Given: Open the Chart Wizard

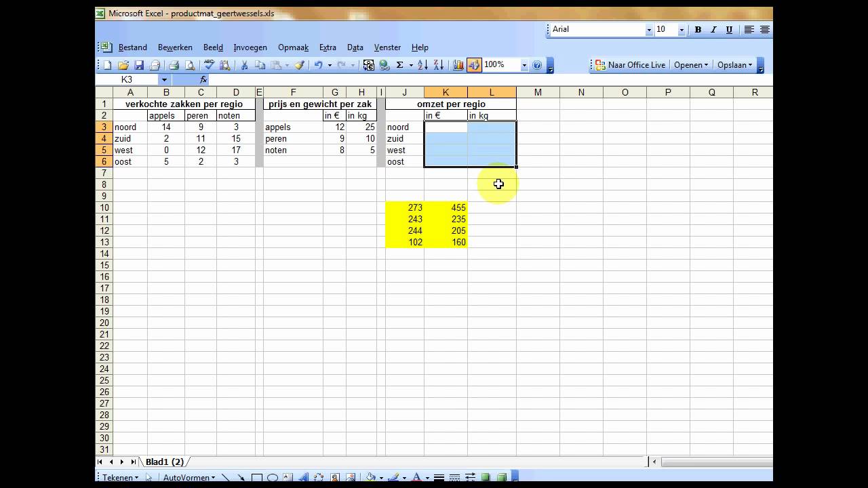Looking at the screenshot, I should click(x=458, y=65).
